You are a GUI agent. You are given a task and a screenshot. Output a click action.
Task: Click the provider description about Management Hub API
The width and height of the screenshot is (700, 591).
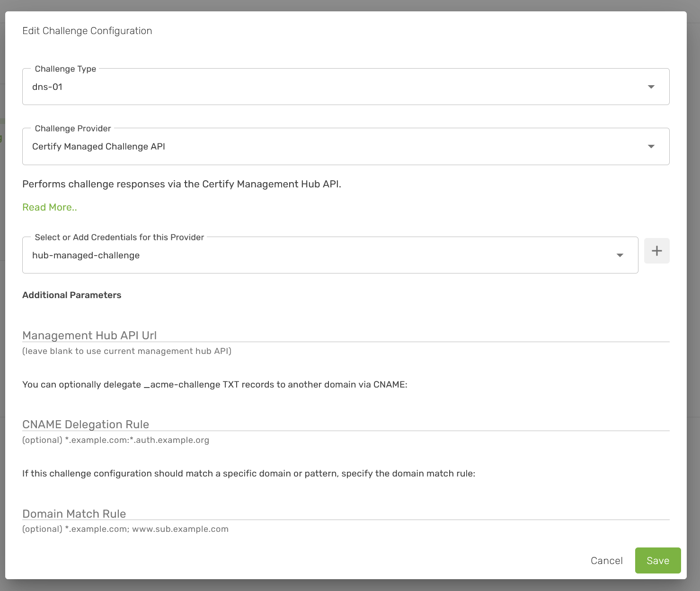[x=182, y=184]
